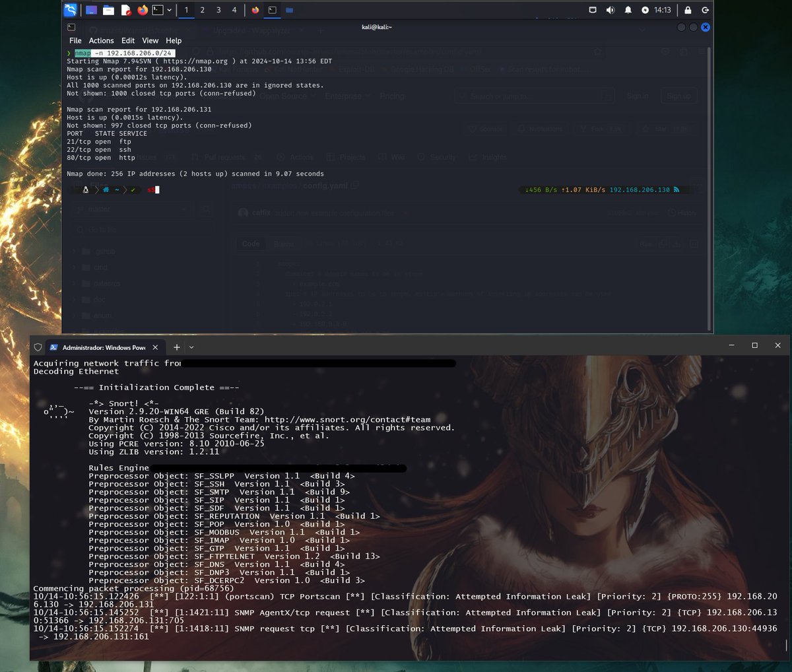The image size is (792, 672).
Task: Click the desktop shortcut icon in Kali panel
Action: (91, 10)
